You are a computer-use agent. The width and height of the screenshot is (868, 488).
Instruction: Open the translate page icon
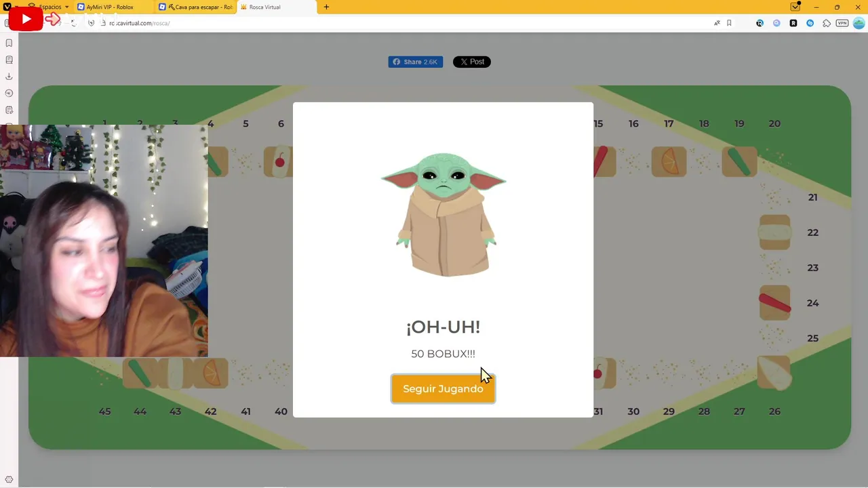[x=717, y=23]
